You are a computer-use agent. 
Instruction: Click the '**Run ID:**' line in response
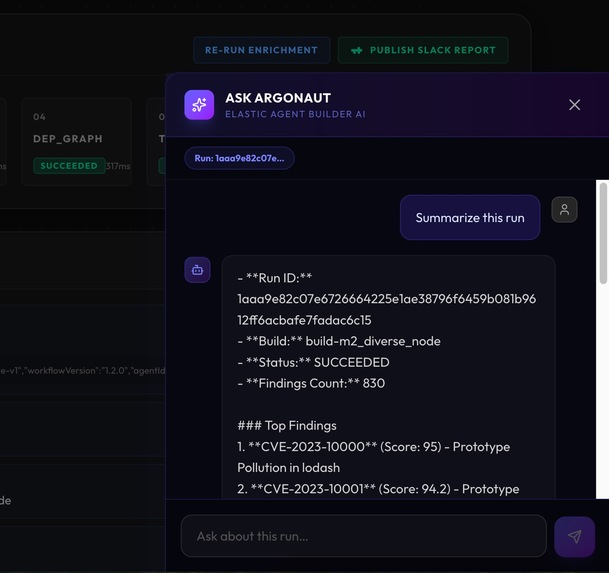[x=275, y=278]
